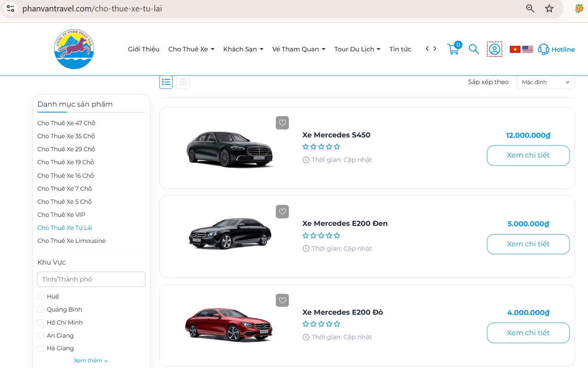Expand Tour Du Lịch dropdown menu
The width and height of the screenshot is (588, 368).
357,49
